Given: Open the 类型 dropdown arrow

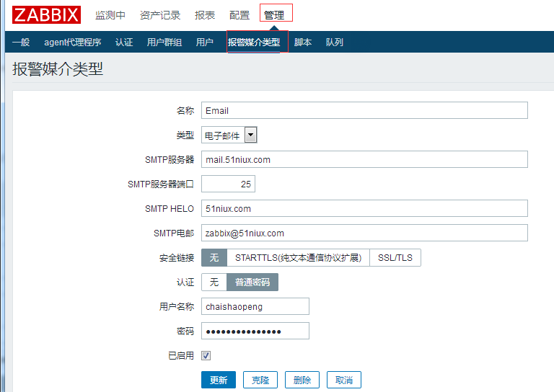Looking at the screenshot, I should 250,135.
